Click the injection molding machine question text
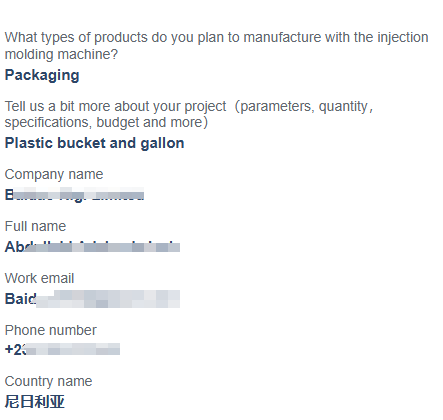 coord(217,46)
